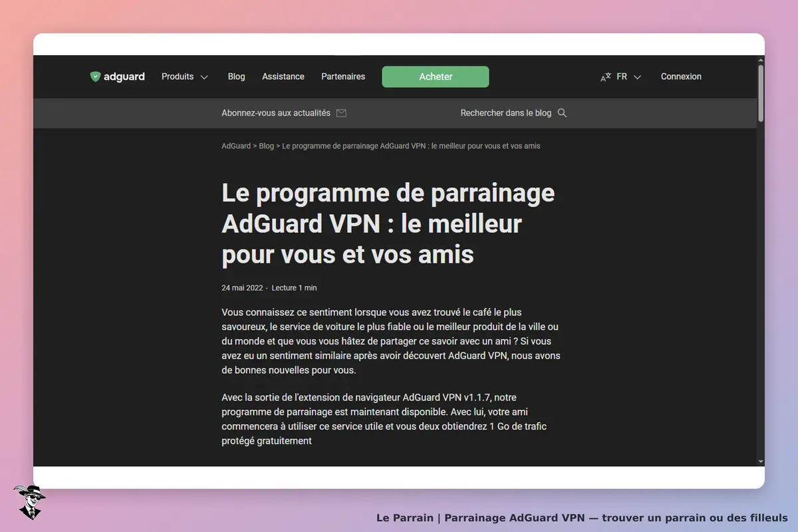Click the AdGuard shield logo
This screenshot has height=532, width=798.
95,76
